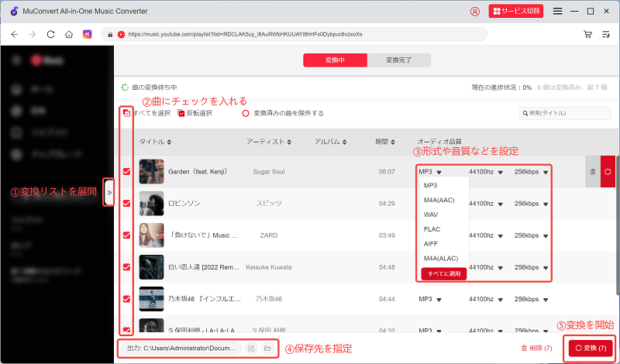Enable 変換済みの曲を除外する option
The height and width of the screenshot is (364, 620).
pyautogui.click(x=246, y=113)
